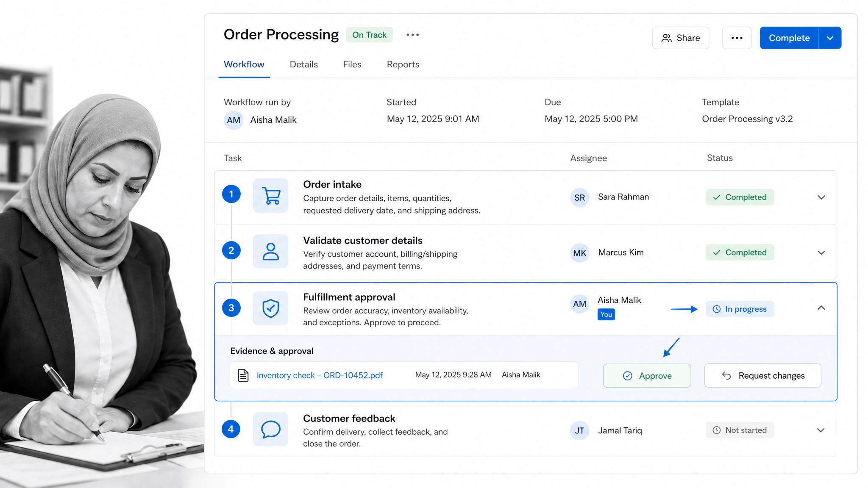
Task: Click the Not started status badge
Action: tap(740, 430)
